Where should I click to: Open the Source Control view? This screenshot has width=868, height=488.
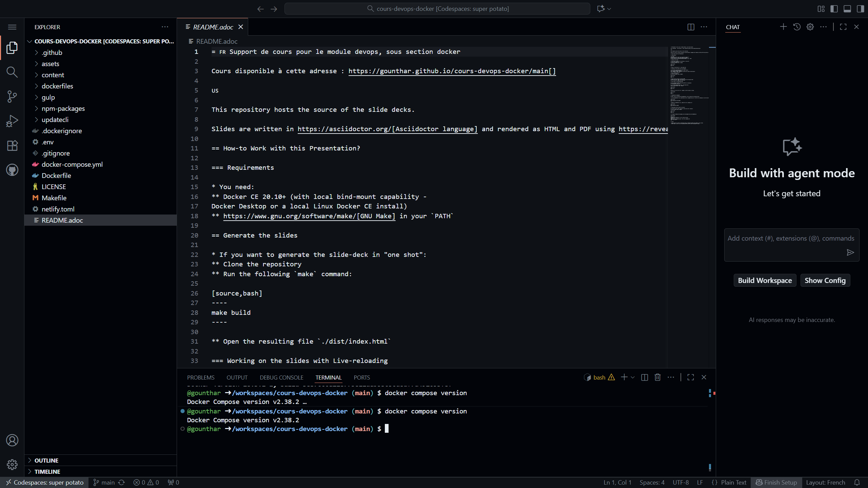[x=12, y=97]
